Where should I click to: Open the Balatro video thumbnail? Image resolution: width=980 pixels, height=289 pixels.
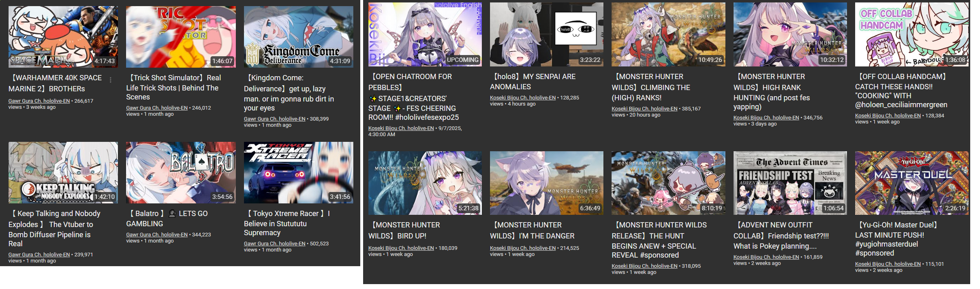181,172
